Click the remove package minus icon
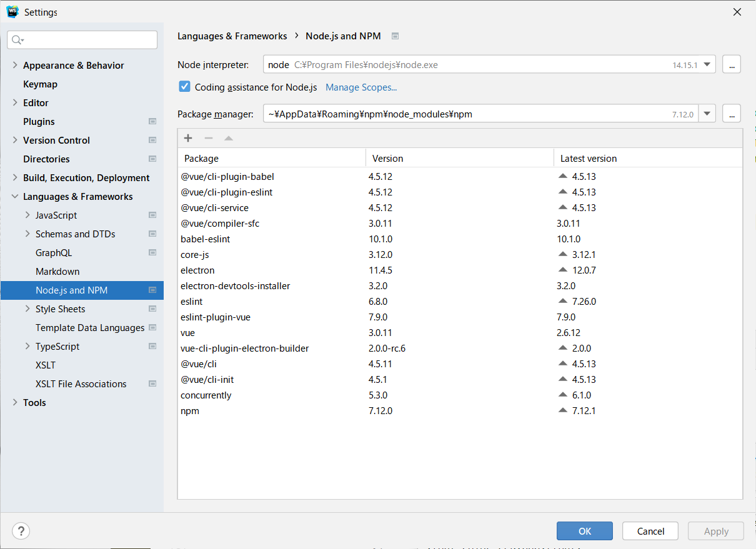The image size is (756, 549). [x=209, y=138]
